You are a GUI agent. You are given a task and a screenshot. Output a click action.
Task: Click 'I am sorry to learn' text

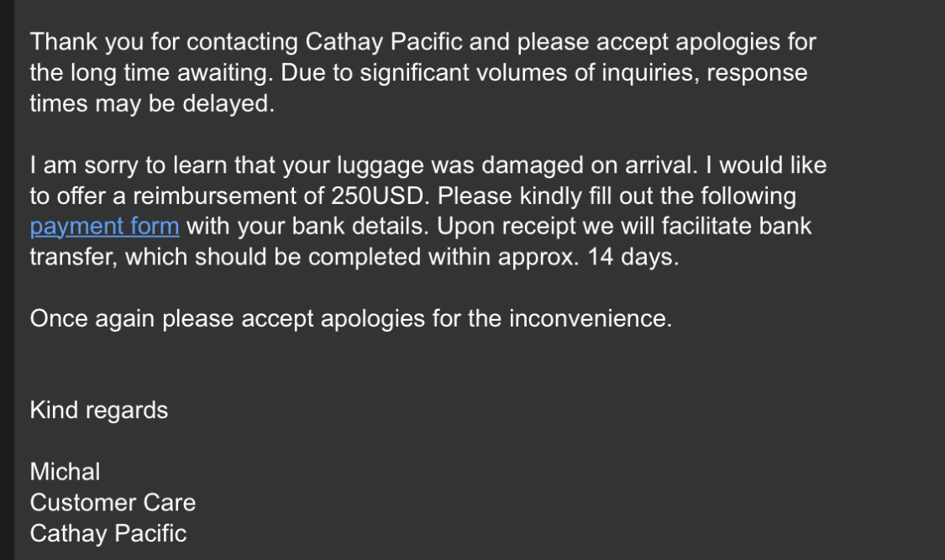134,165
